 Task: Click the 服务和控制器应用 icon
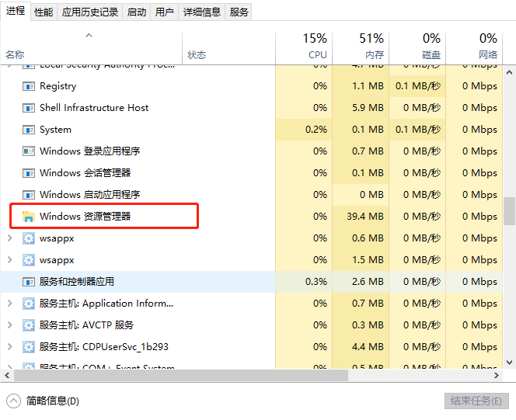[29, 282]
